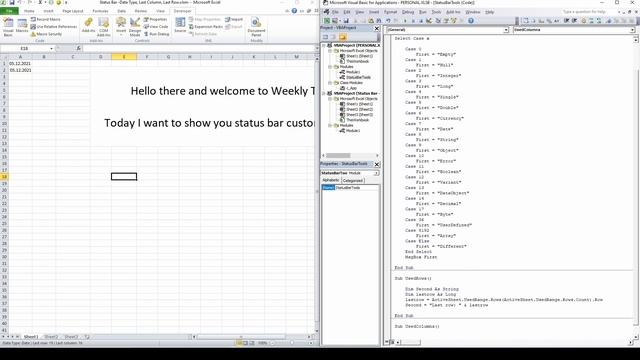
Task: Select c_App class module in tree
Action: point(348,88)
